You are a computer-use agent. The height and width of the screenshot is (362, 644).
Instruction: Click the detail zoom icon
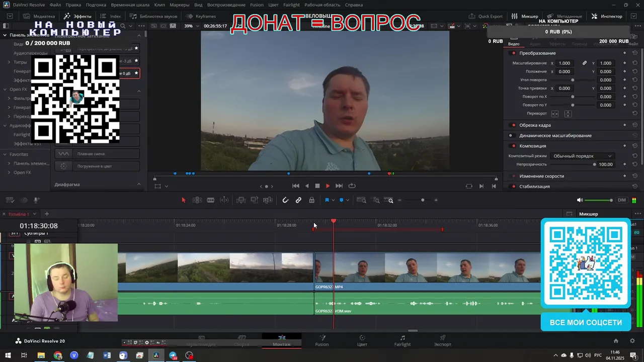(x=376, y=200)
